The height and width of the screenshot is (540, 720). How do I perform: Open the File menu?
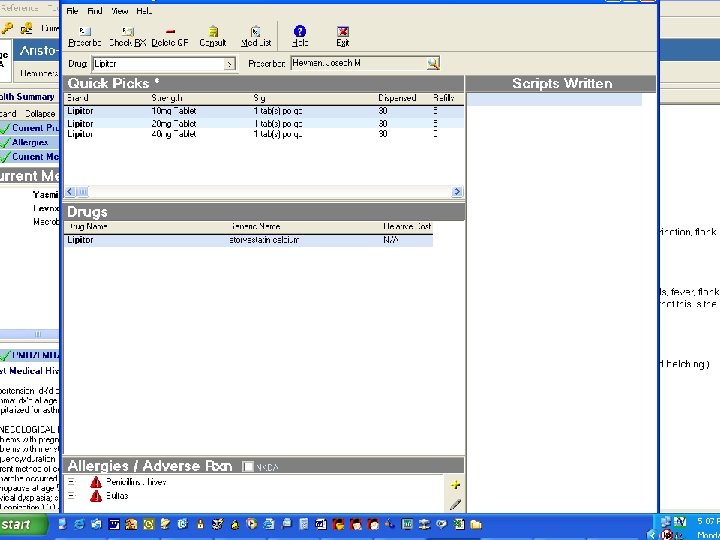click(x=72, y=11)
